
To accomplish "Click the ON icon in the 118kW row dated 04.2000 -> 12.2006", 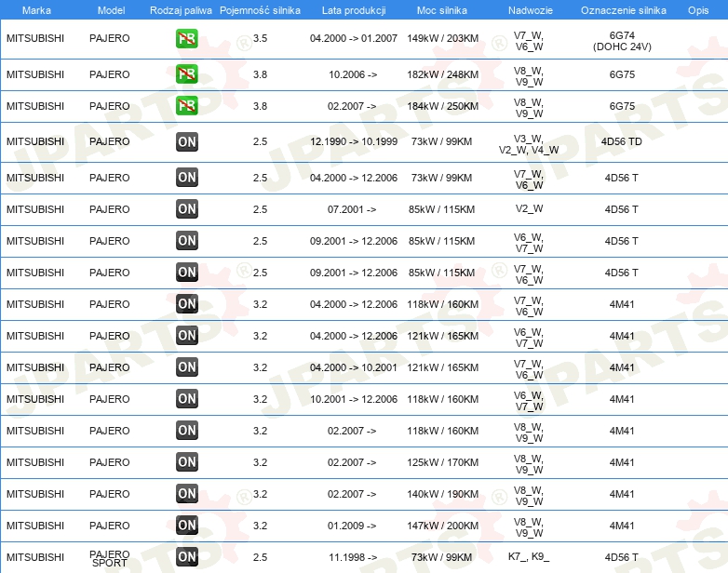I will (187, 304).
